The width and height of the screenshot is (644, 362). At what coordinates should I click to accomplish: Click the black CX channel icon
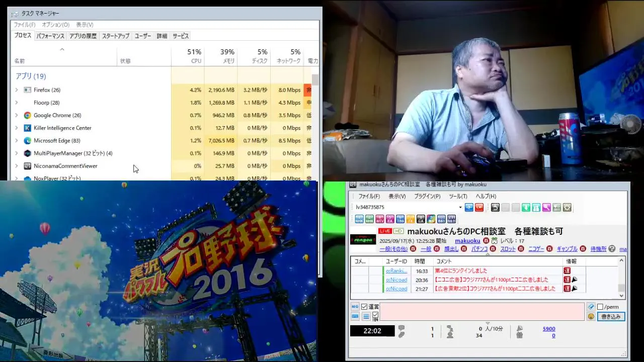tap(421, 219)
